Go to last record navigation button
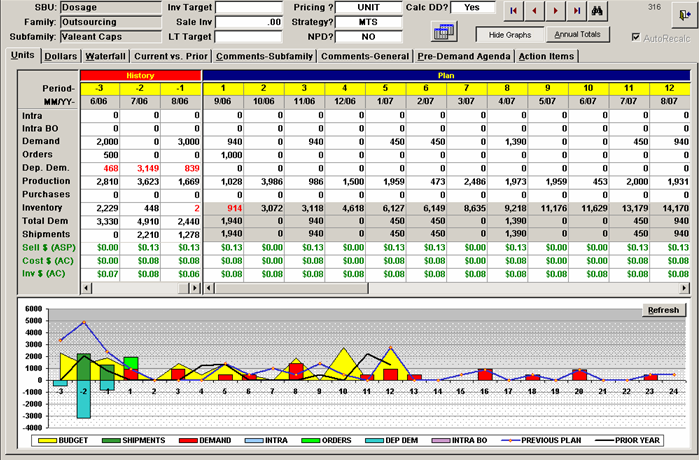The height and width of the screenshot is (460, 699). (576, 11)
